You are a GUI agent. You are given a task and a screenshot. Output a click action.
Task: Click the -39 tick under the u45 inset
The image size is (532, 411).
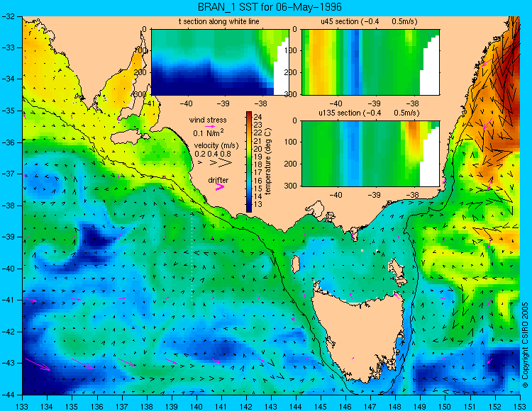374,103
